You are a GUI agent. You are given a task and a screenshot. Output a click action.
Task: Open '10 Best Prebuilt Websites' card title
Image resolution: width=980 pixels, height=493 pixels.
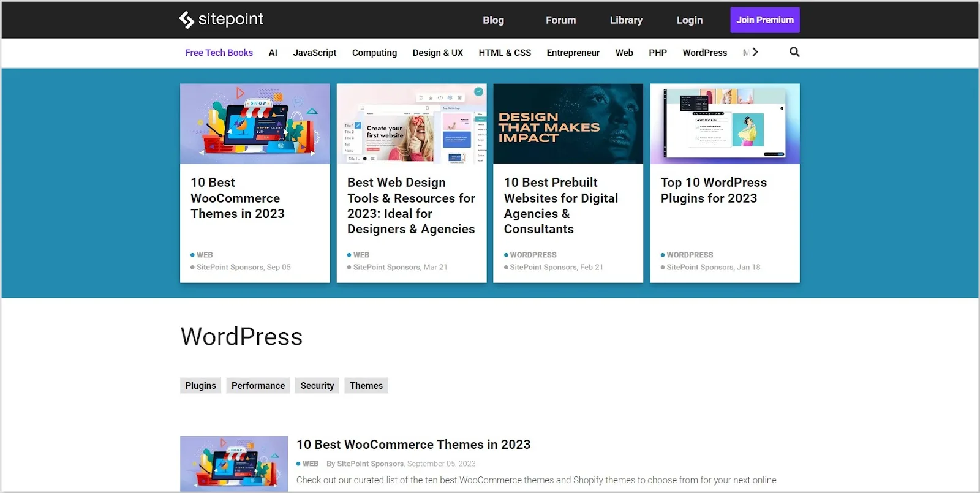click(x=561, y=206)
